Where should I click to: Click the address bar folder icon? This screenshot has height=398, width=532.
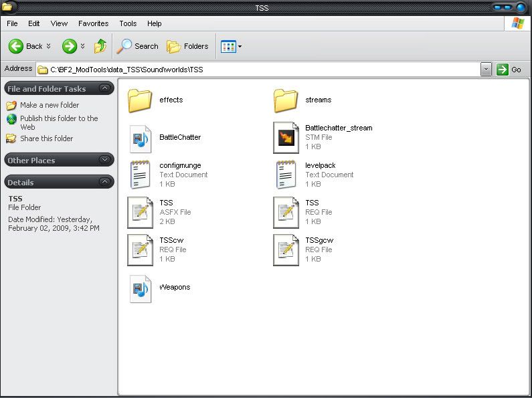point(42,70)
